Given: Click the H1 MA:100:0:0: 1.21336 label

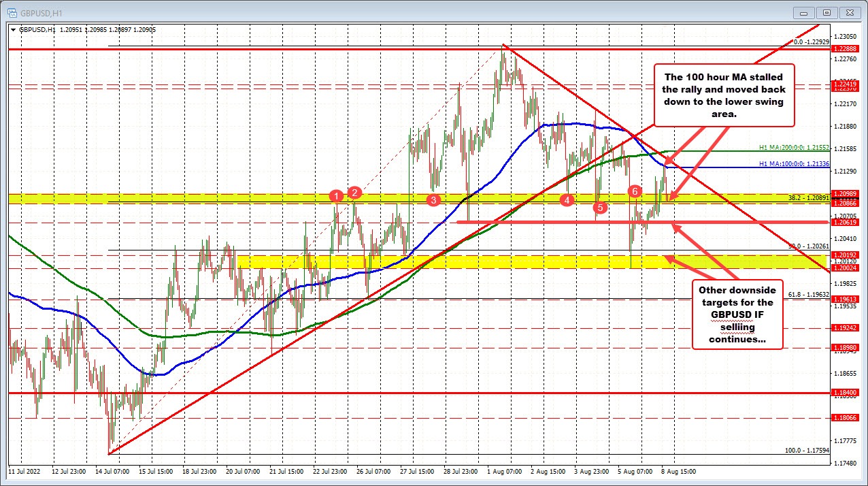Looking at the screenshot, I should tap(794, 164).
